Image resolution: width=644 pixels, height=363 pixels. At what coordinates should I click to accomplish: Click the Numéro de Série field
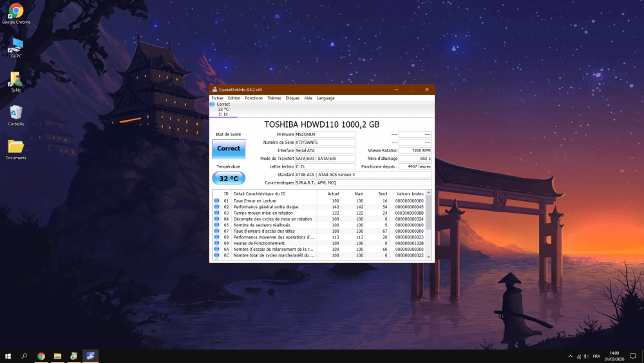(325, 142)
